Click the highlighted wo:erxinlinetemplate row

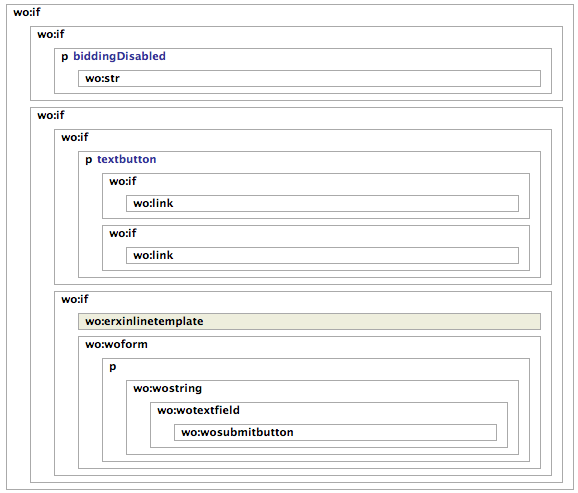point(309,322)
